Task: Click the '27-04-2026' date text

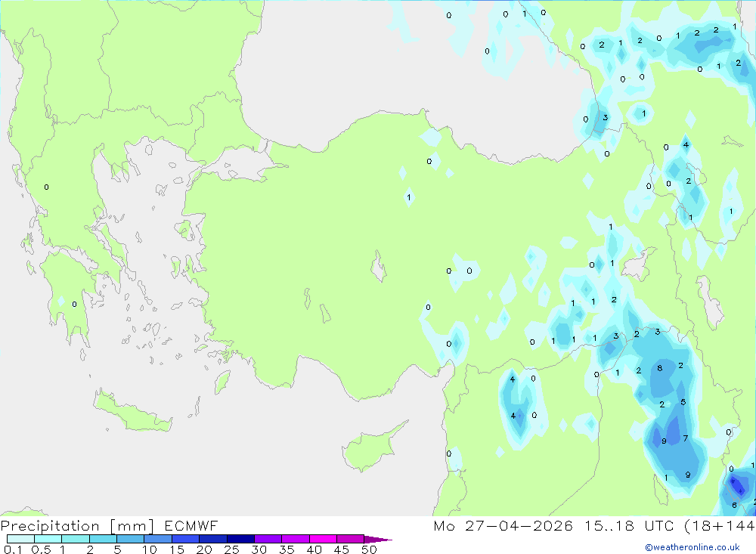Action: 519,525
